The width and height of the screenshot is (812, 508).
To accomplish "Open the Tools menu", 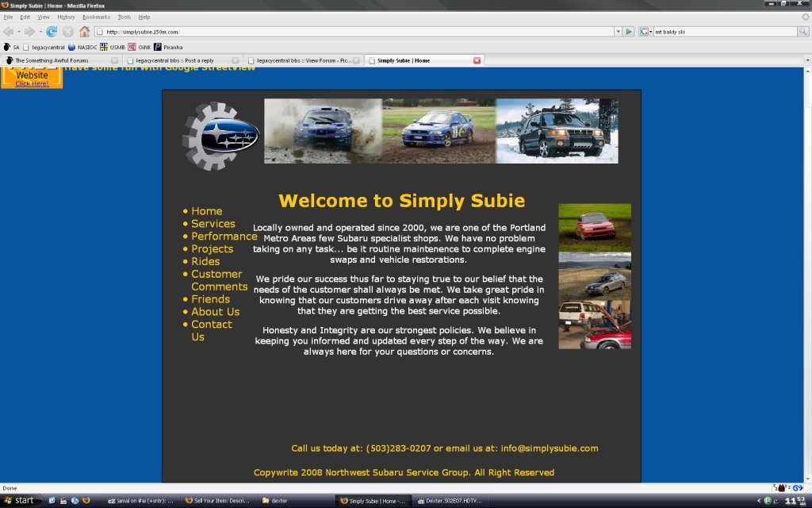I will click(124, 17).
